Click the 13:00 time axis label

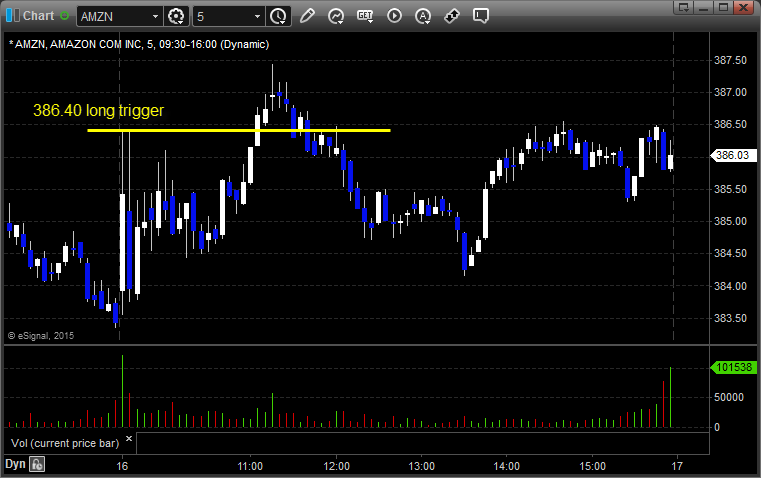pyautogui.click(x=421, y=466)
